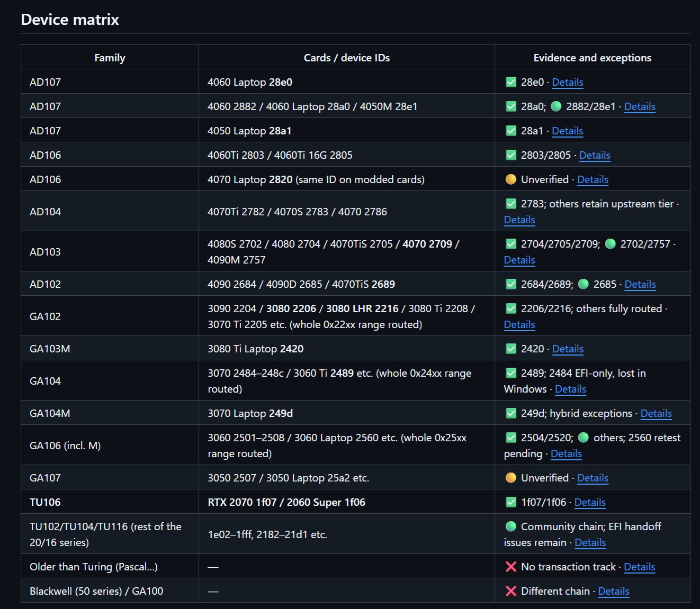Open Details for "Different chain"

click(614, 591)
